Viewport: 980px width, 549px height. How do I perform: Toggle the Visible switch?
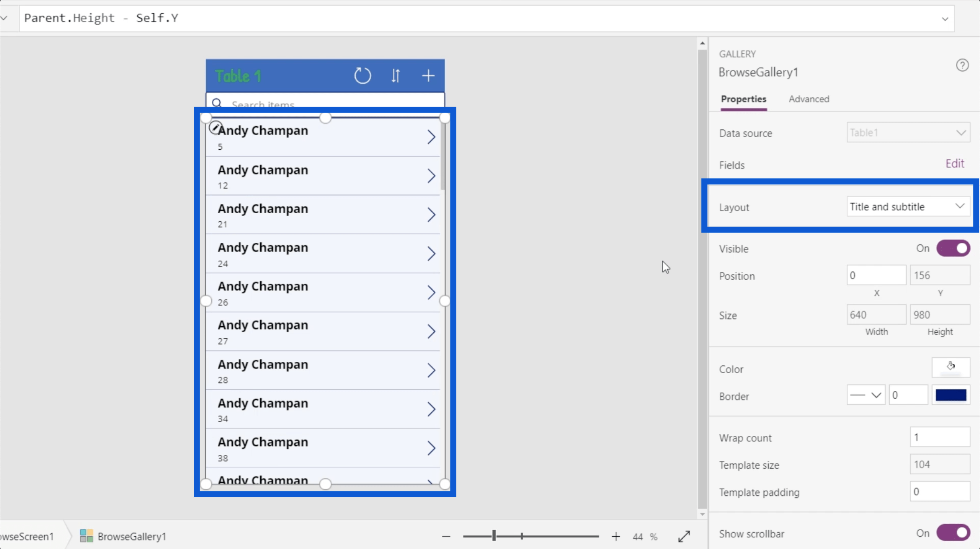953,248
